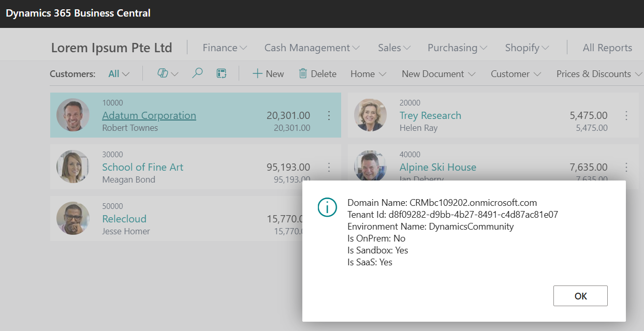
Task: Click the analyze/layout toggle icon
Action: [x=222, y=73]
